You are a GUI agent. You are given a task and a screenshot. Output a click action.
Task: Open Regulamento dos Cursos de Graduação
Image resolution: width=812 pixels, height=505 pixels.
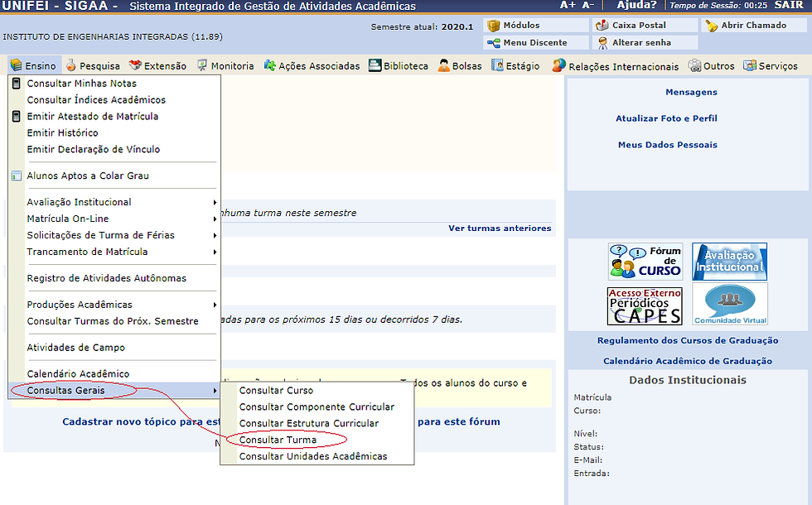click(688, 340)
